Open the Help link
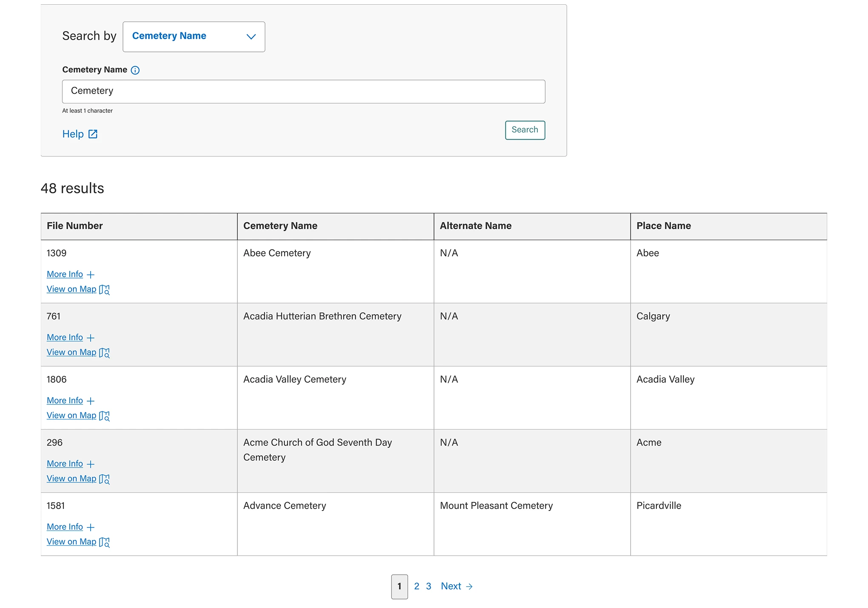Viewport: 868px width, 608px height. [73, 134]
